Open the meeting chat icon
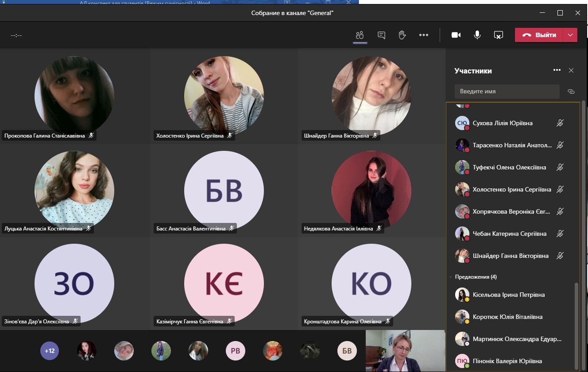Viewport: 588px width, 372px height. pyautogui.click(x=381, y=35)
